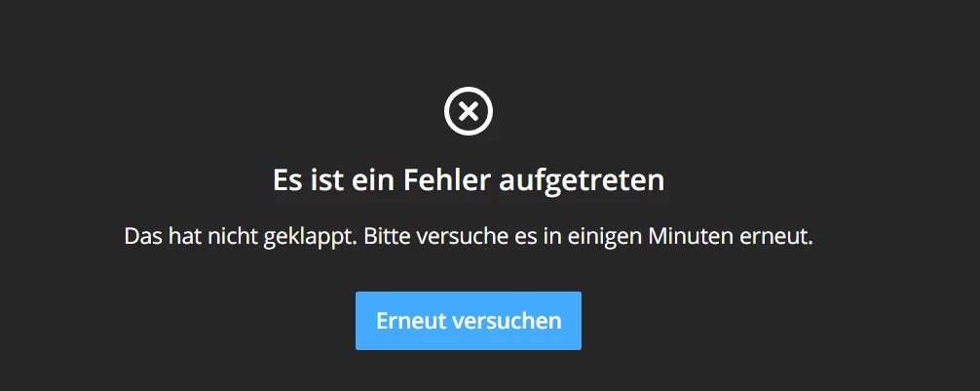Click the round failure icon at top center
The width and height of the screenshot is (980, 391).
469,111
